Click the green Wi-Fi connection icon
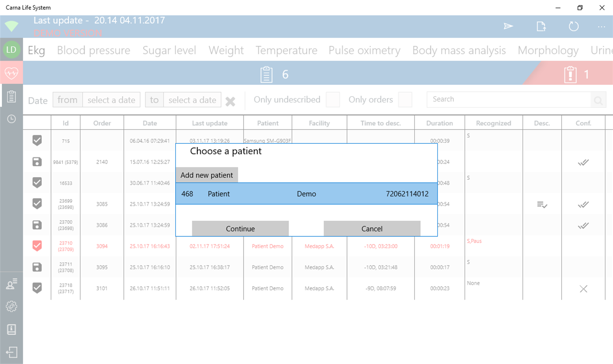 point(12,26)
